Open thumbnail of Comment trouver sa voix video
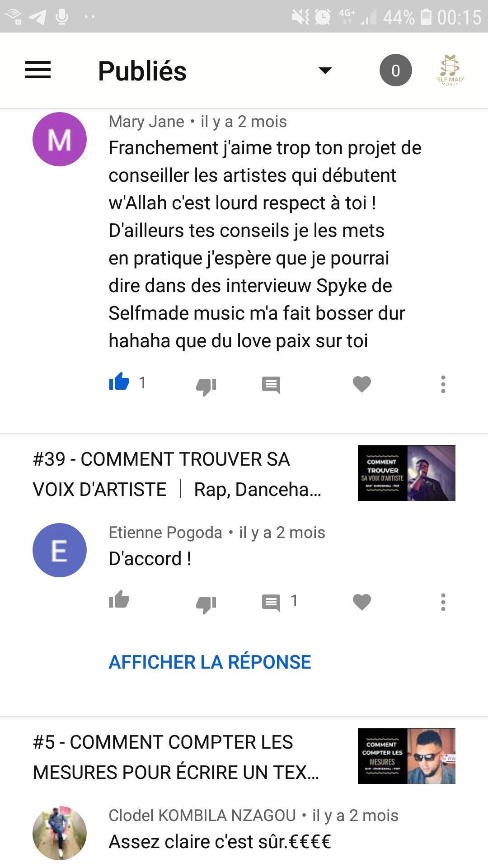Viewport: 488px width, 868px height. (407, 473)
